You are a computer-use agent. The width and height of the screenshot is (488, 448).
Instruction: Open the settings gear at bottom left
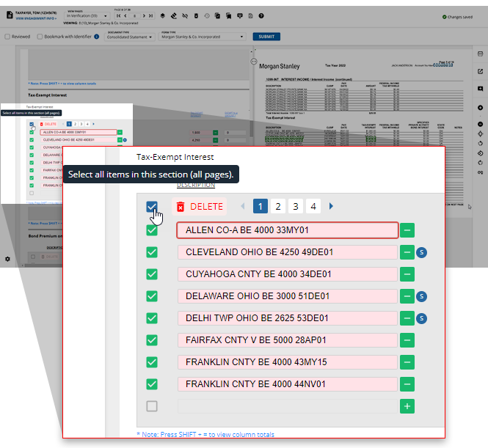(7, 259)
